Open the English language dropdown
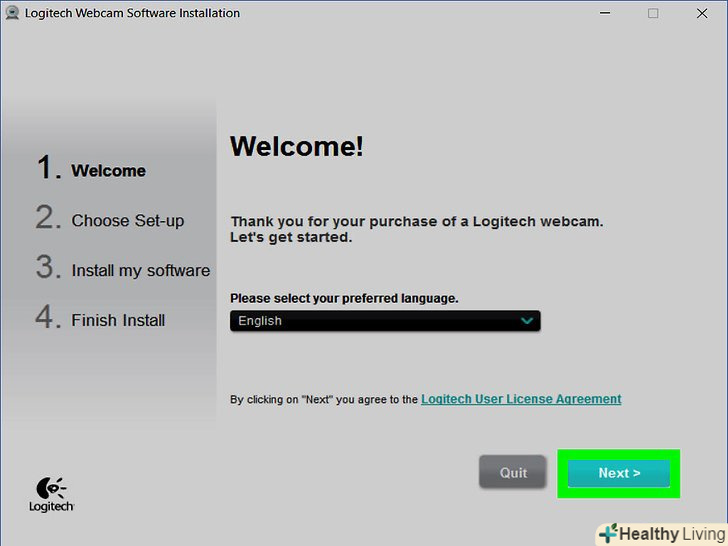The image size is (728, 546). click(x=385, y=321)
